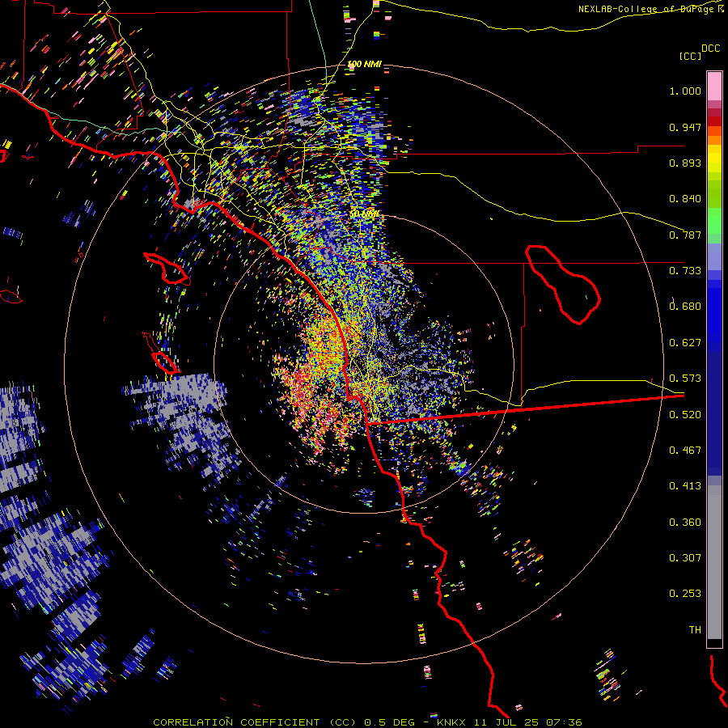Click the 1.000 legend value
The height and width of the screenshot is (728, 728).
685,91
